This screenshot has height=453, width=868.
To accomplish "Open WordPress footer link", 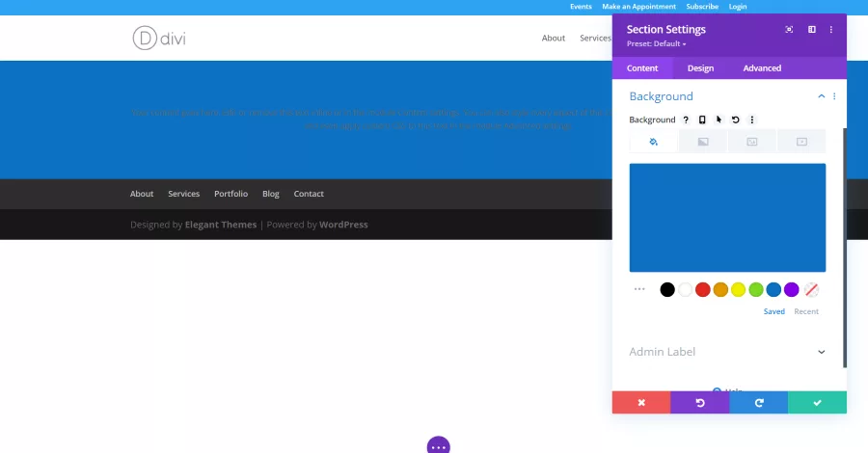I will pos(343,225).
